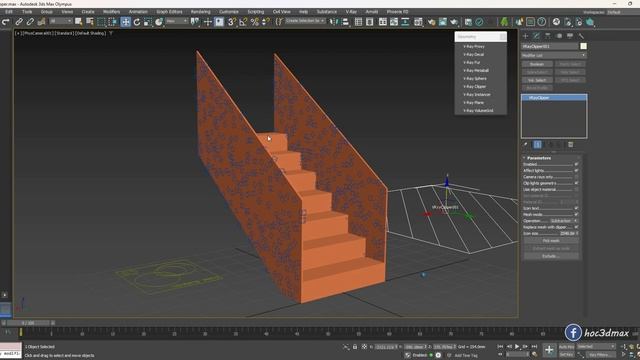Click the Bind to Space Warp icon
This screenshot has height=360, width=640.
tap(41, 22)
